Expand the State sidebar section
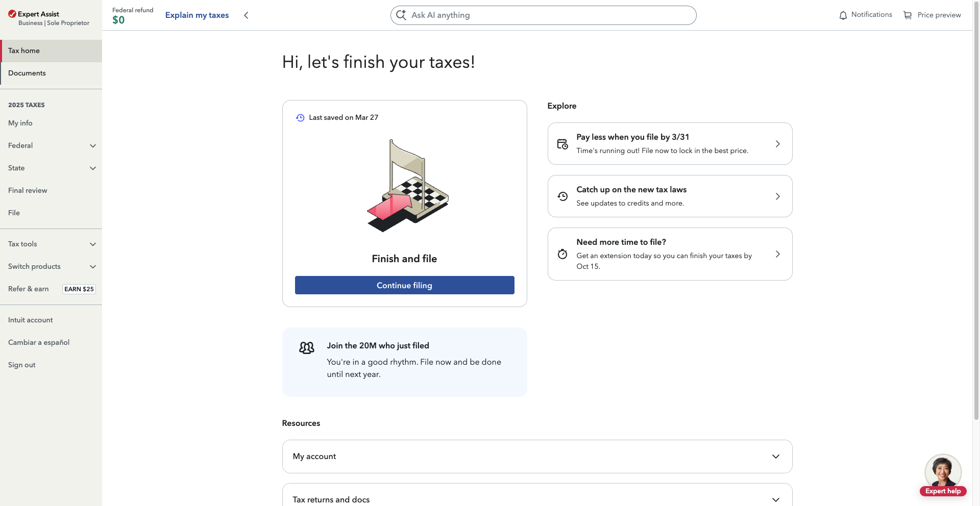Viewport: 980px width, 506px height. pos(92,168)
